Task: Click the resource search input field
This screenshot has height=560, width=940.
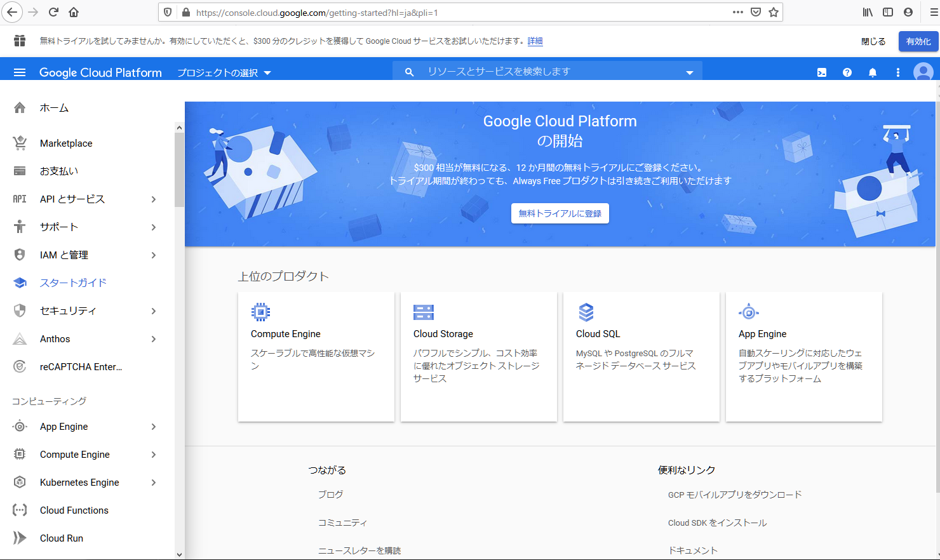Action: tap(547, 72)
